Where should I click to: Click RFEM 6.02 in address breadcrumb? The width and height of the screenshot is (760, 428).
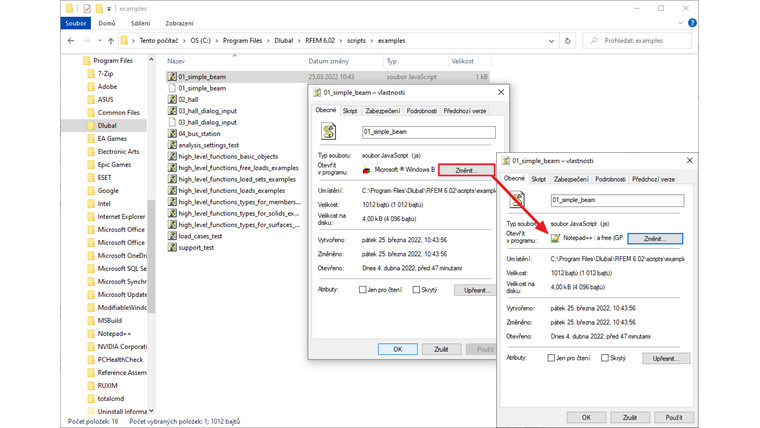tap(320, 41)
